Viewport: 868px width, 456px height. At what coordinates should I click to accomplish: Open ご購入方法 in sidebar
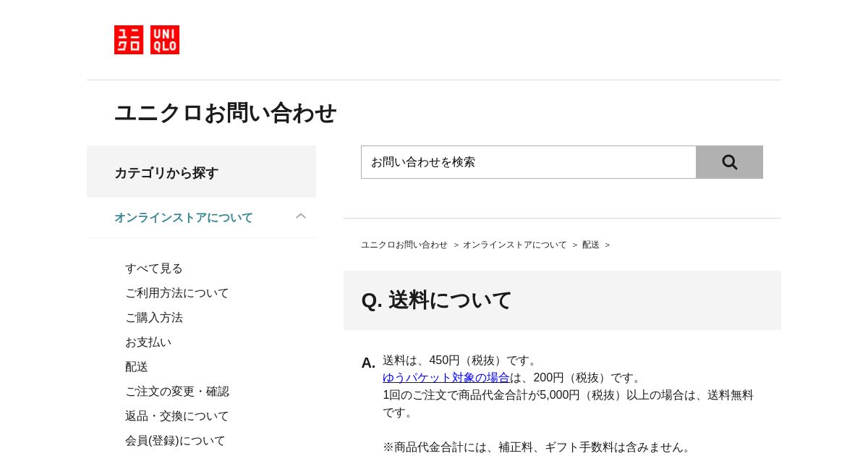(154, 318)
